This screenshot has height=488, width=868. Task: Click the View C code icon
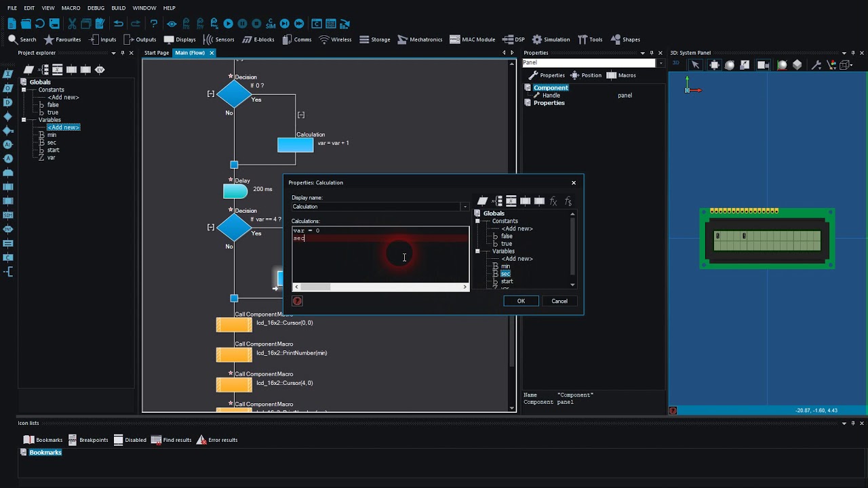pyautogui.click(x=317, y=24)
